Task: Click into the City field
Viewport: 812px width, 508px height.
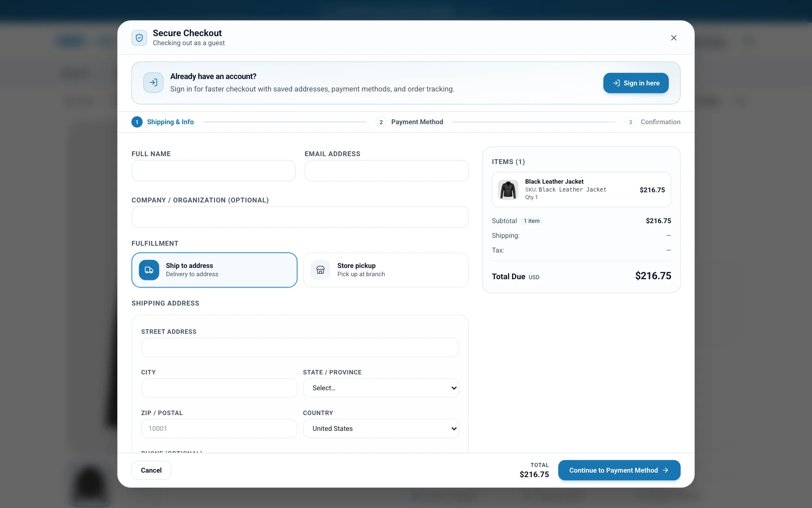Action: point(219,388)
